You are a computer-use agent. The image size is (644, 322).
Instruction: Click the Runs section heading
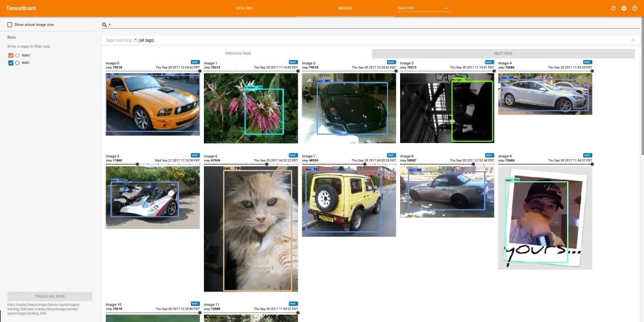click(x=11, y=38)
